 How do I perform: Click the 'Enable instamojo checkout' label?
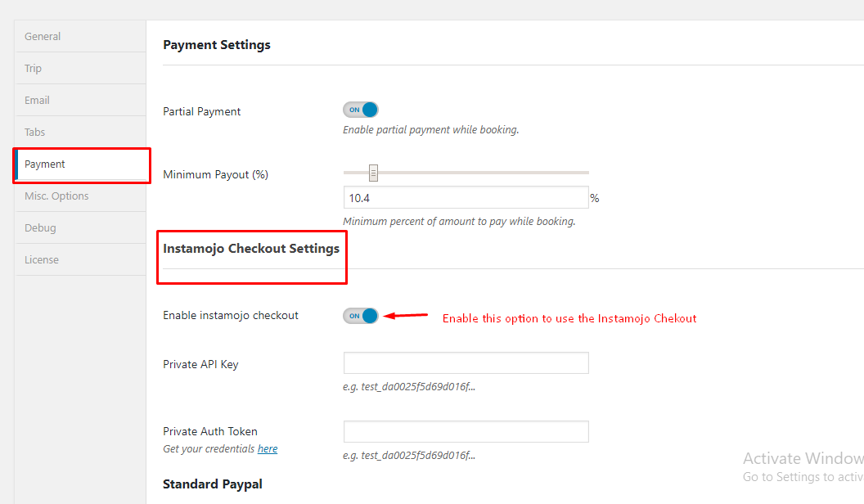pyautogui.click(x=231, y=316)
